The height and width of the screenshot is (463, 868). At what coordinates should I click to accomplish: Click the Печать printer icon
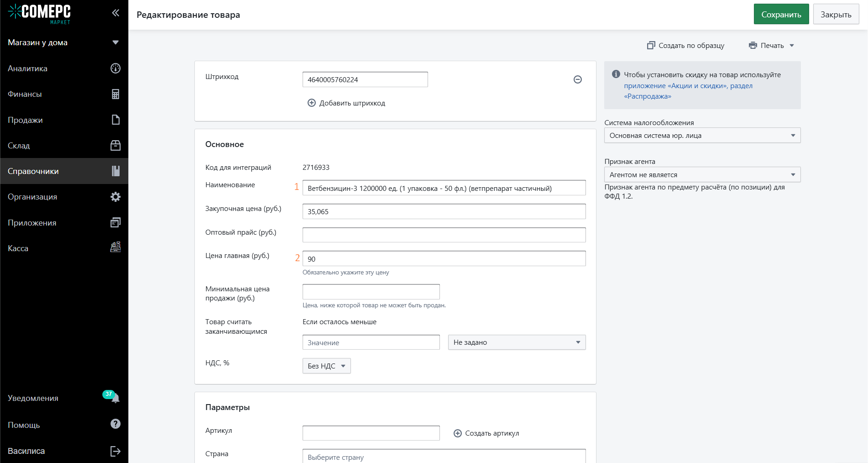753,45
